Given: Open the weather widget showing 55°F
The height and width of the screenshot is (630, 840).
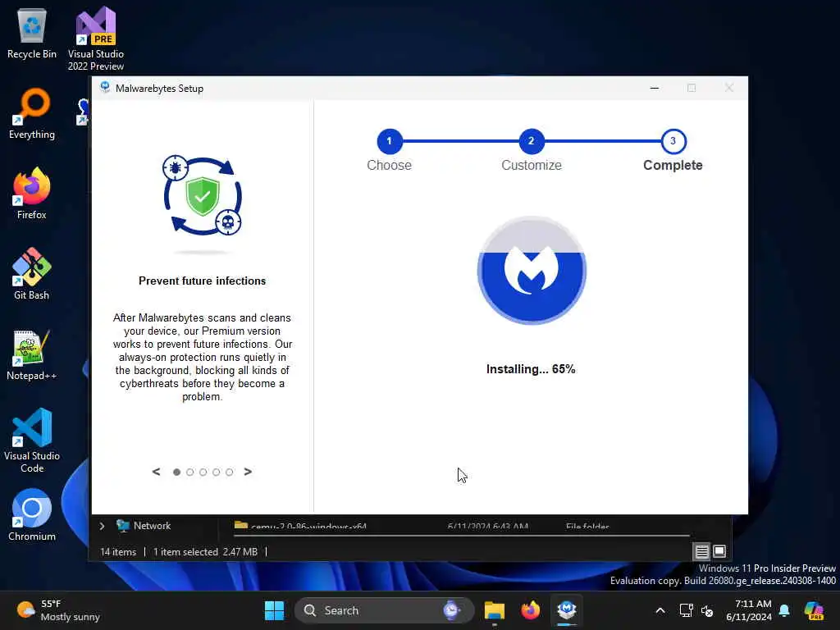Looking at the screenshot, I should pyautogui.click(x=58, y=610).
